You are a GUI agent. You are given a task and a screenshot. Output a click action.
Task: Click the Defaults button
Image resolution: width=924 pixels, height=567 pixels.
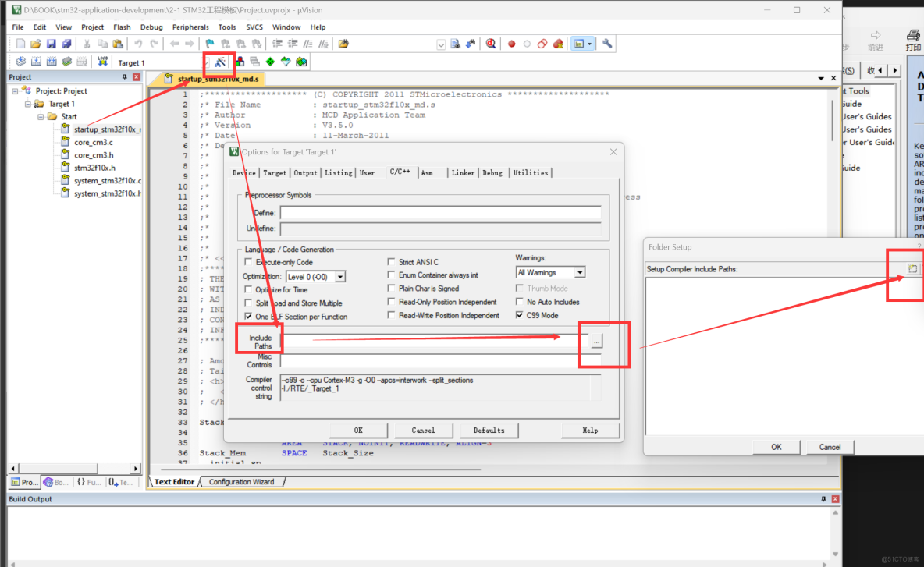[489, 430]
